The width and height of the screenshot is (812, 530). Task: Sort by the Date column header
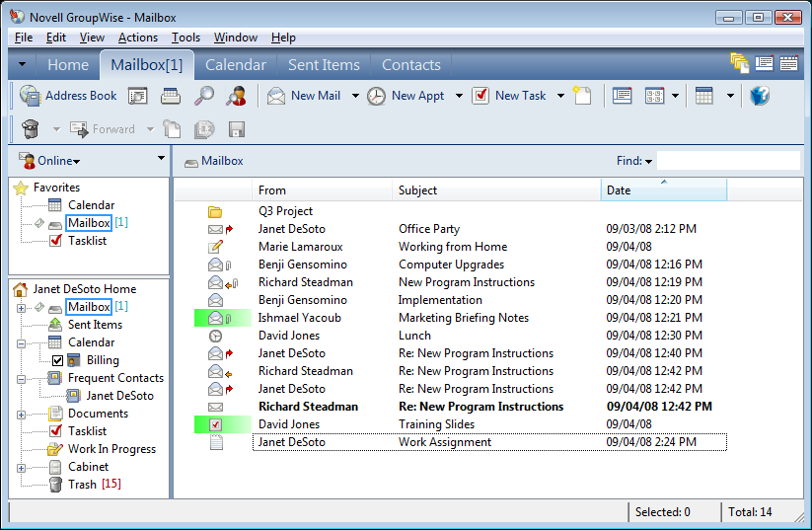[664, 190]
